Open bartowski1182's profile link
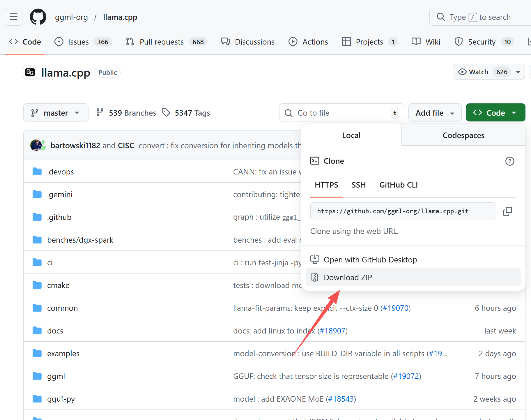531x420 pixels. 75,145
